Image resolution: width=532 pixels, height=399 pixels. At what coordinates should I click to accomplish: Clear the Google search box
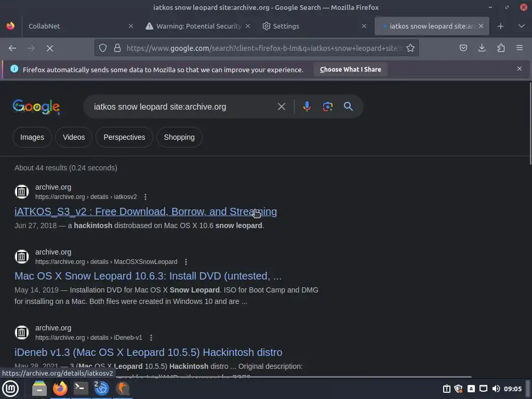[281, 107]
